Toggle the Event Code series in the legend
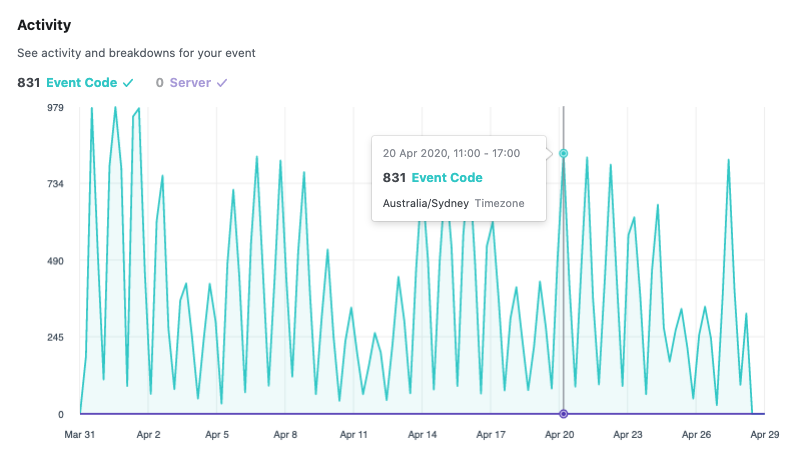Image resolution: width=798 pixels, height=456 pixels. 82,83
